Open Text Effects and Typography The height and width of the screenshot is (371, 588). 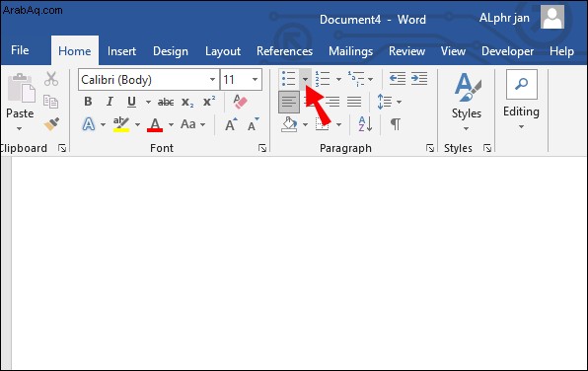point(89,124)
